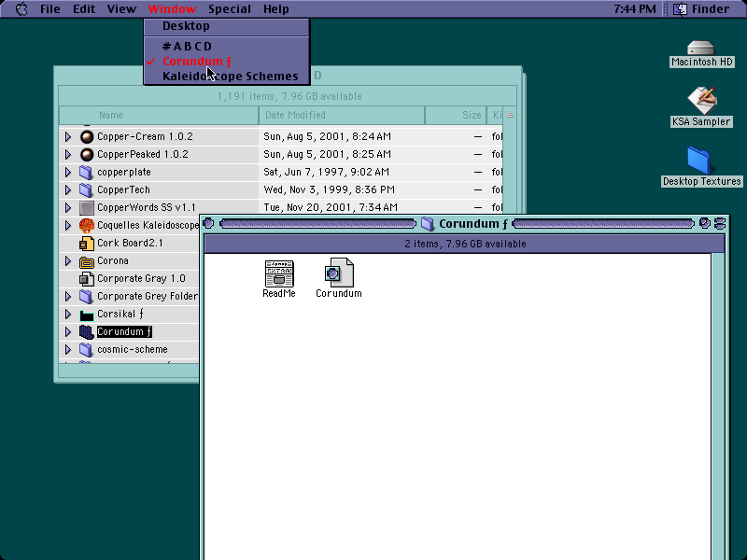Choose Desktop in the Window menu
This screenshot has height=560, width=747.
pos(227,26)
